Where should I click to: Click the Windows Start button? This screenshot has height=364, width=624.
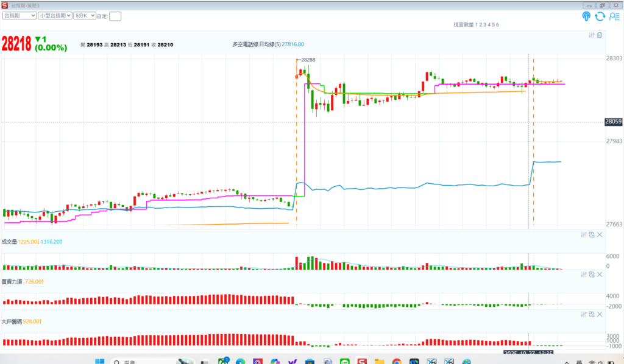(100, 361)
